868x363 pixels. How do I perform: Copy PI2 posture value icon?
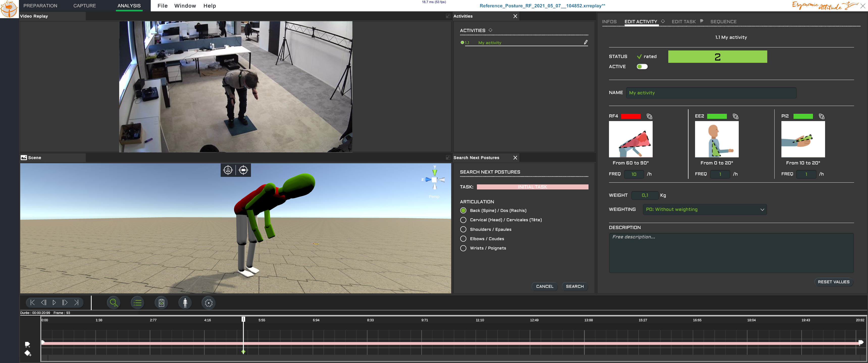pyautogui.click(x=822, y=116)
